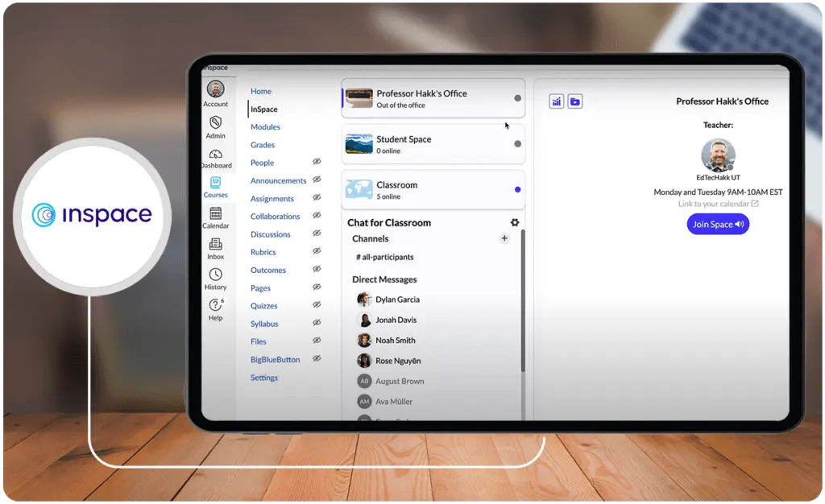Image resolution: width=825 pixels, height=504 pixels.
Task: Toggle visibility eye next to Rubrics
Action: click(317, 251)
